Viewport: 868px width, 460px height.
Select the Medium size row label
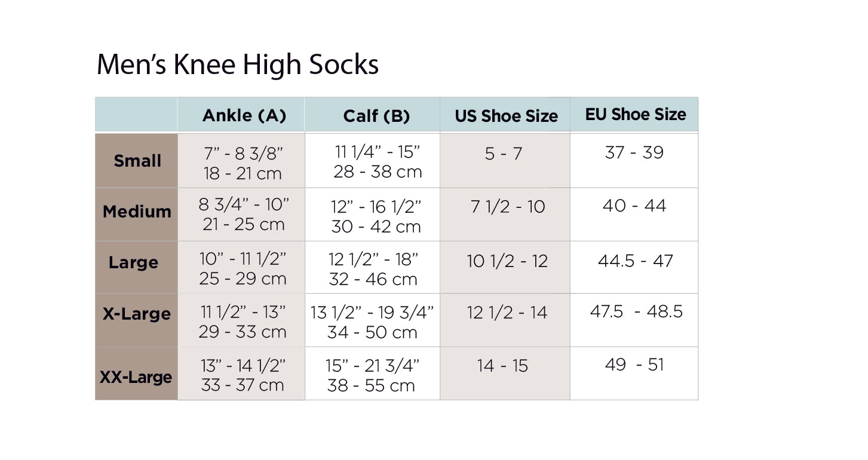pyautogui.click(x=137, y=211)
